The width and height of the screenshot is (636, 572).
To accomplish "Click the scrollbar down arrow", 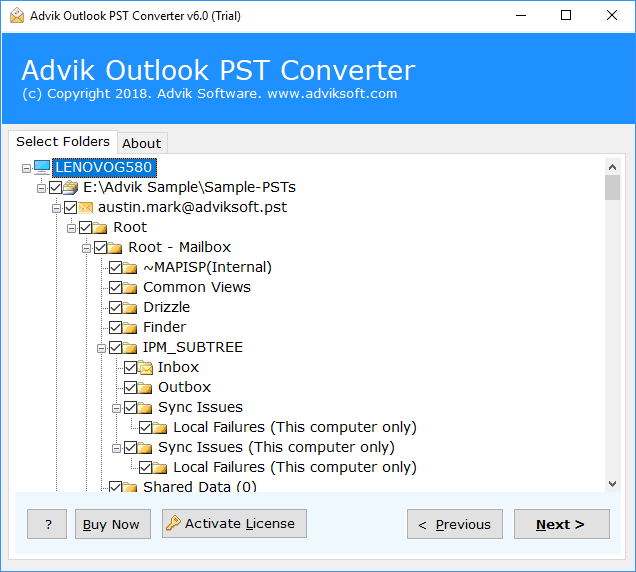I will click(x=612, y=484).
